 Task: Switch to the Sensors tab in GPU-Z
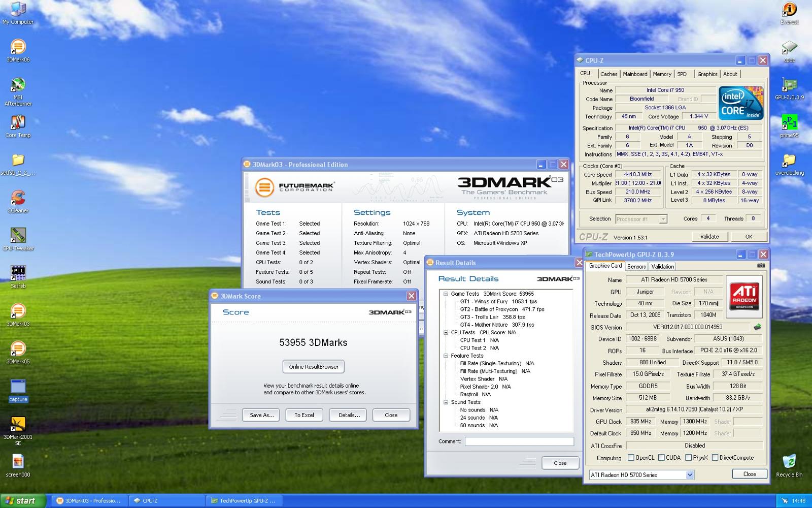[x=636, y=267]
